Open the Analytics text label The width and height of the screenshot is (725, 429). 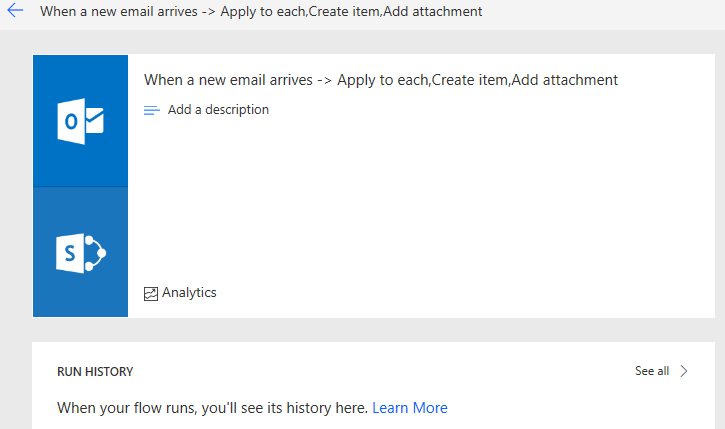[189, 293]
